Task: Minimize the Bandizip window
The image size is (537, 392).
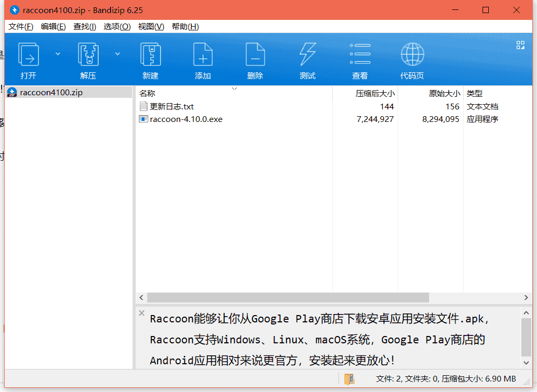Action: click(455, 10)
